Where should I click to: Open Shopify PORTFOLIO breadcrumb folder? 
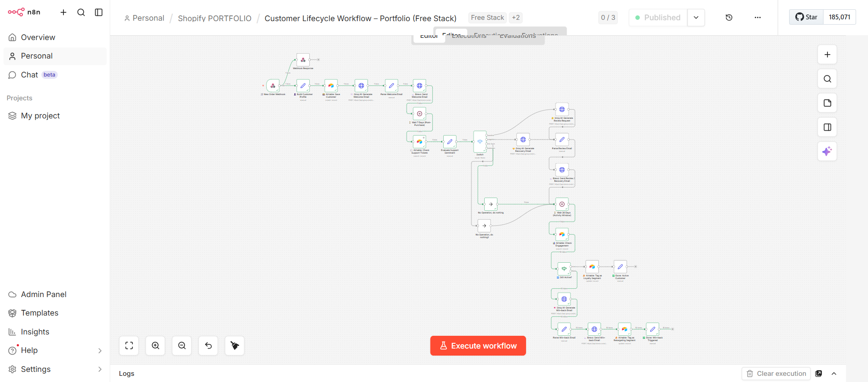(215, 18)
